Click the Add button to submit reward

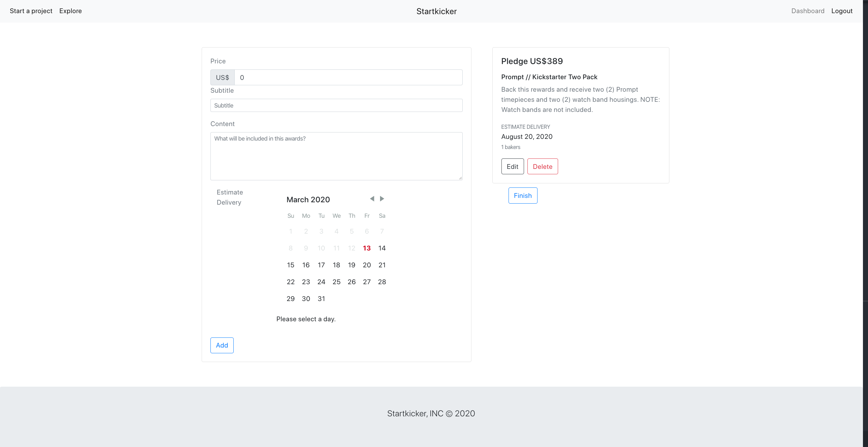pos(222,345)
